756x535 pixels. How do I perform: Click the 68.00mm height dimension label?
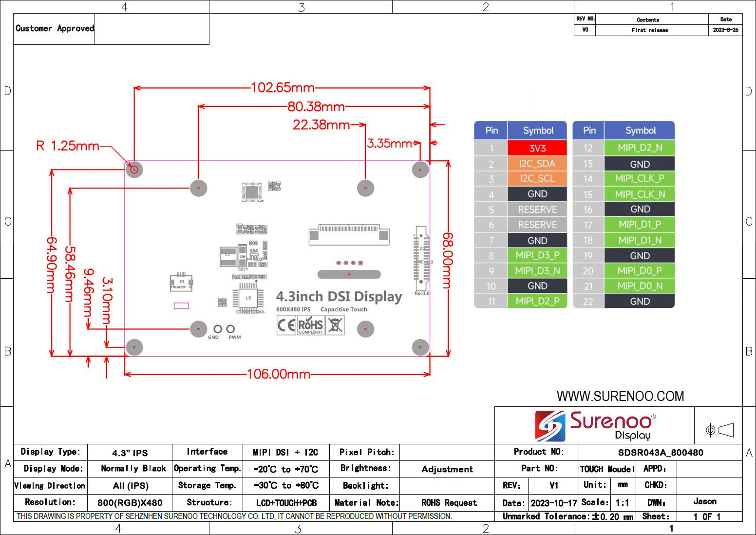click(x=448, y=256)
